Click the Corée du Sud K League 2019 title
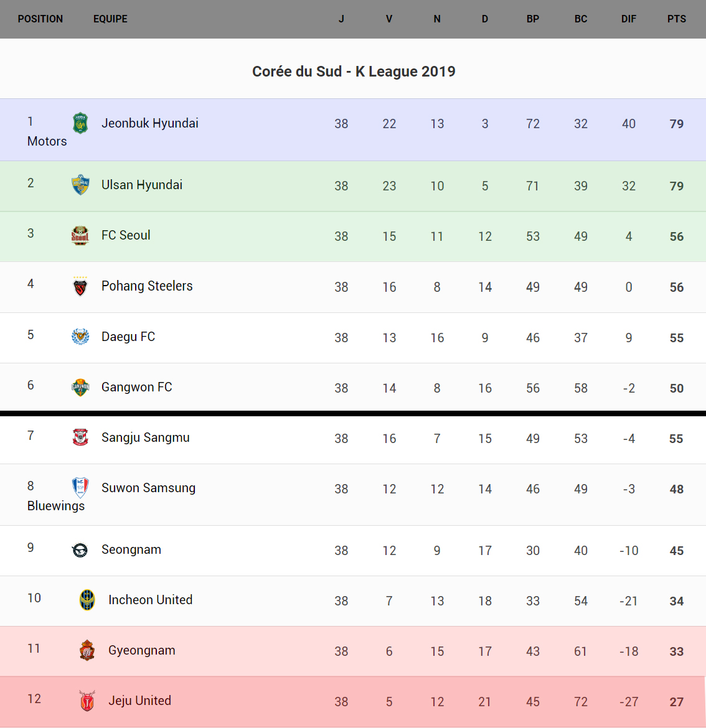706x728 pixels. point(354,72)
